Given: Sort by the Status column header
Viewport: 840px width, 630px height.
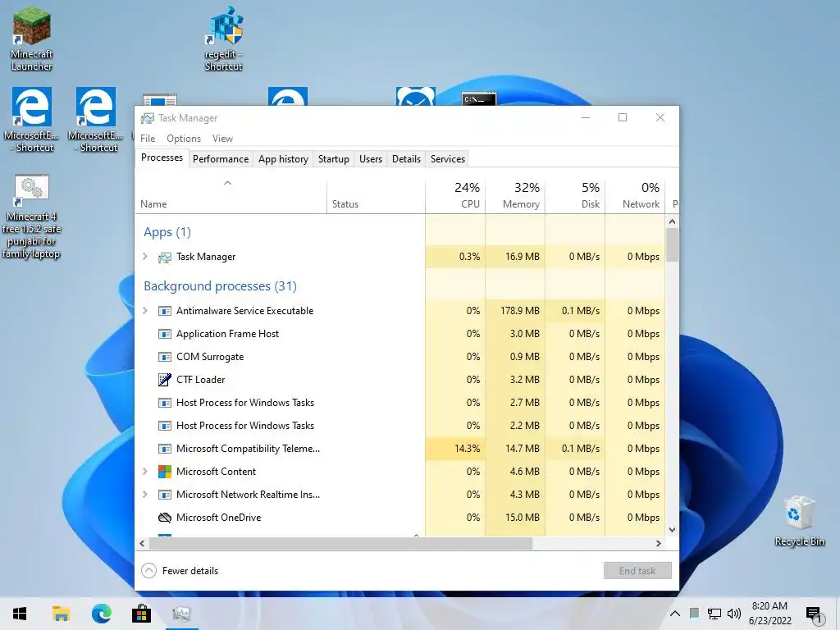Looking at the screenshot, I should click(376, 195).
